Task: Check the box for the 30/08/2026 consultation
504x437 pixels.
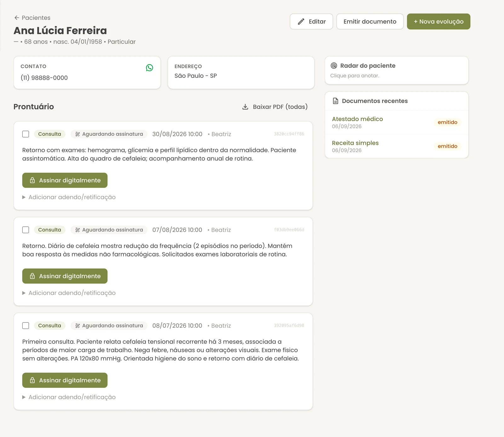Action: [26, 134]
